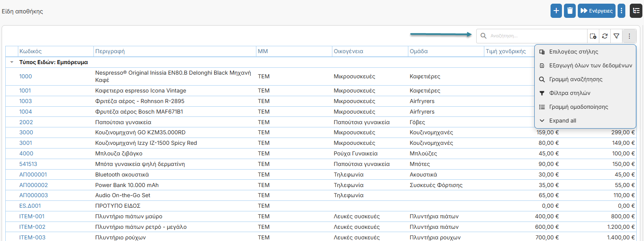Click the blue trash delete button
The width and height of the screenshot is (644, 241).
570,11
